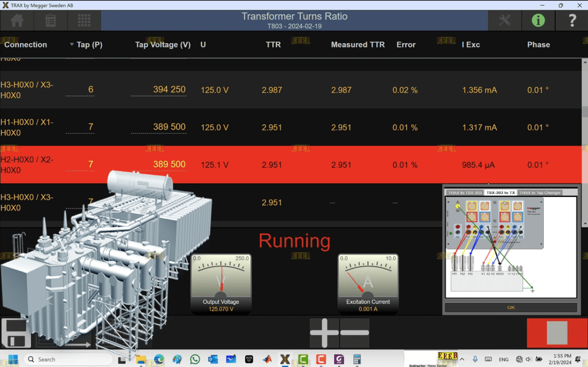The height and width of the screenshot is (367, 588).
Task: Confirm connection diagram with OK button
Action: pyautogui.click(x=510, y=307)
